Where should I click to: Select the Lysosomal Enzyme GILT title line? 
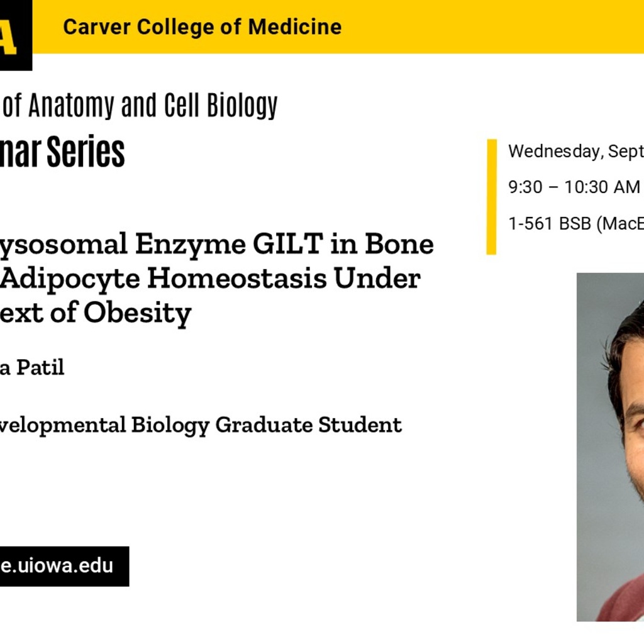217,245
